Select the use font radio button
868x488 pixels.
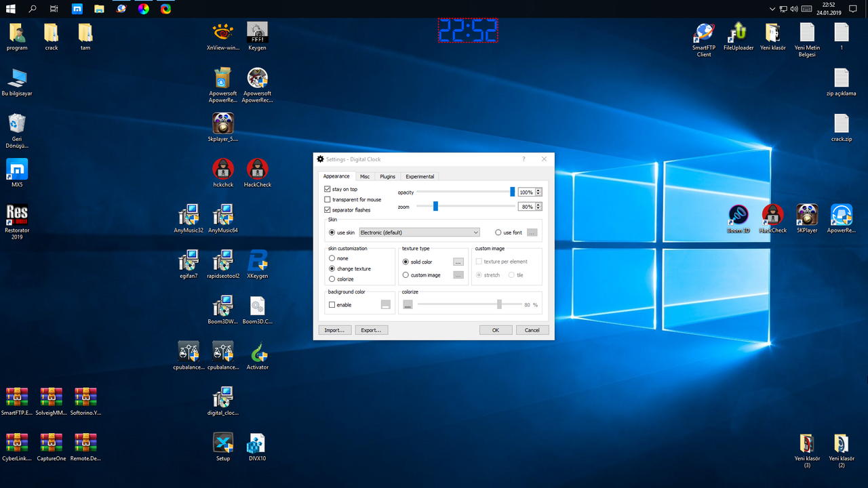pyautogui.click(x=498, y=232)
